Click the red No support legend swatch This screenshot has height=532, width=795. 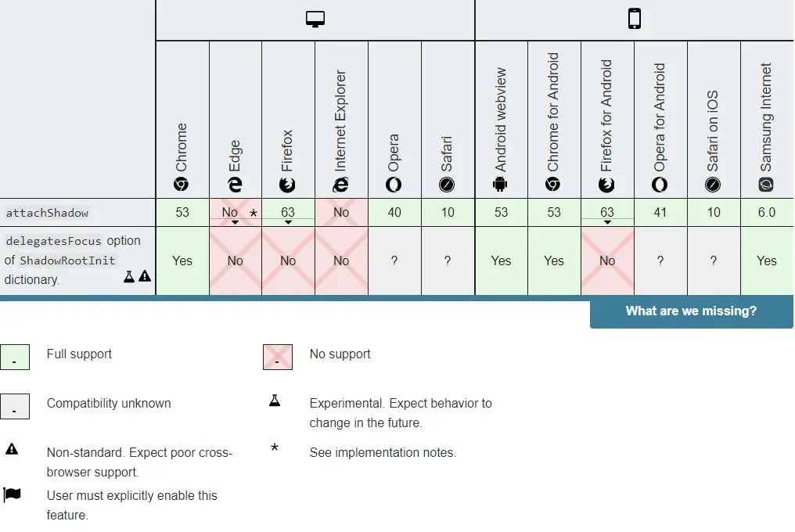[x=278, y=357]
